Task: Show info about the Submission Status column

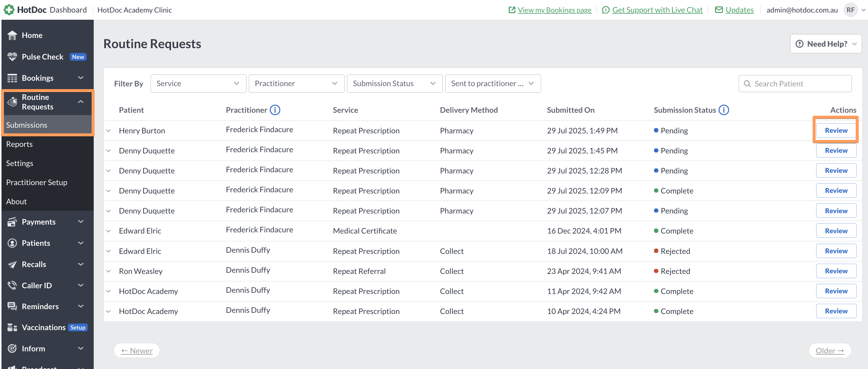Action: (x=724, y=110)
